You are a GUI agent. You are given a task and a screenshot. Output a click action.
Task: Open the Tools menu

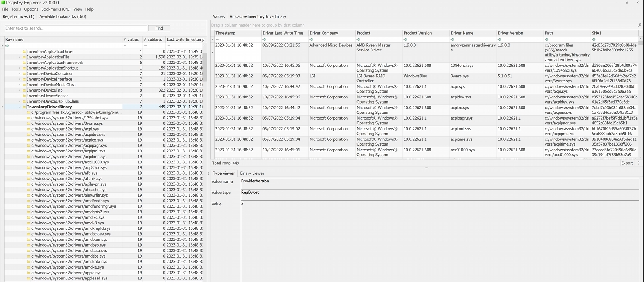pos(16,9)
